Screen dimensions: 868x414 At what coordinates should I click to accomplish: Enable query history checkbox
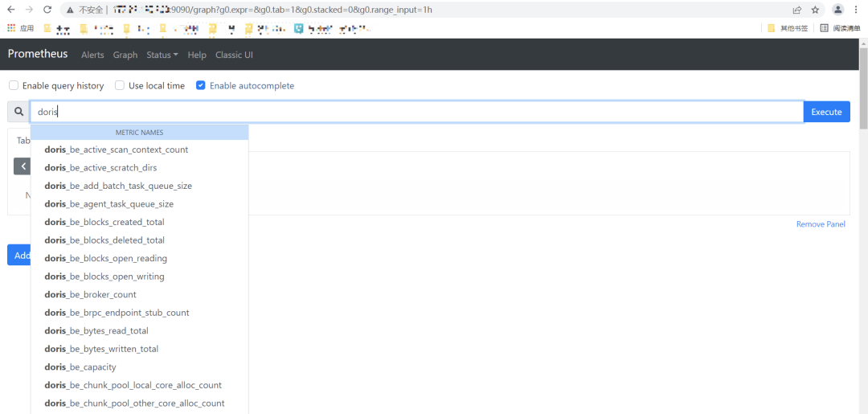click(14, 86)
